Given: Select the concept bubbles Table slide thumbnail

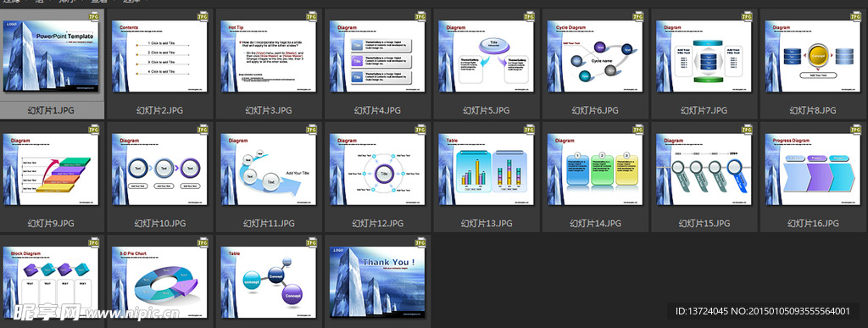Looking at the screenshot, I should (269, 281).
